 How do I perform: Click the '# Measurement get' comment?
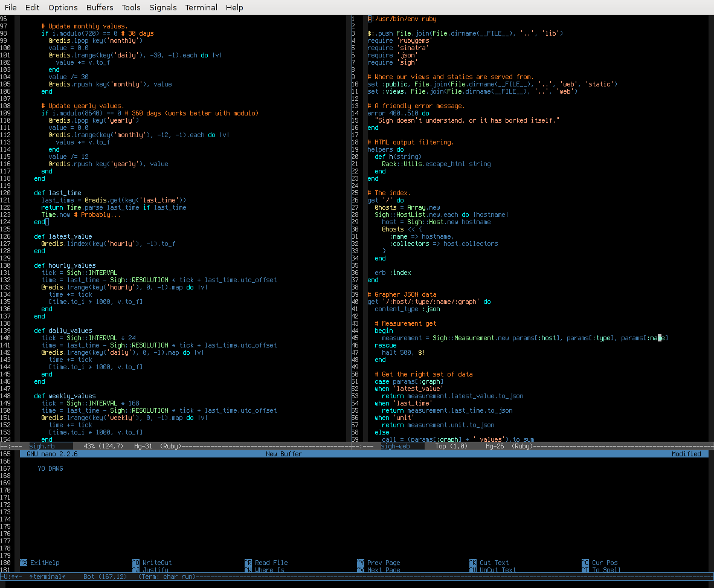405,323
